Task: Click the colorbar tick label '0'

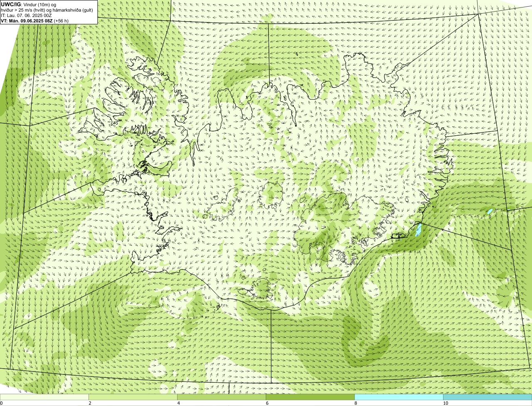Action: [x=1, y=403]
